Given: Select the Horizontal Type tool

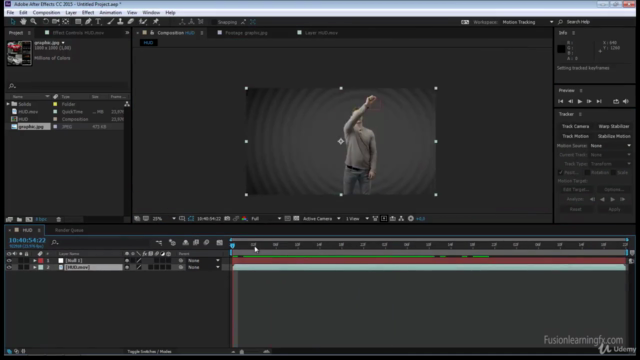Looking at the screenshot, I should coord(98,22).
